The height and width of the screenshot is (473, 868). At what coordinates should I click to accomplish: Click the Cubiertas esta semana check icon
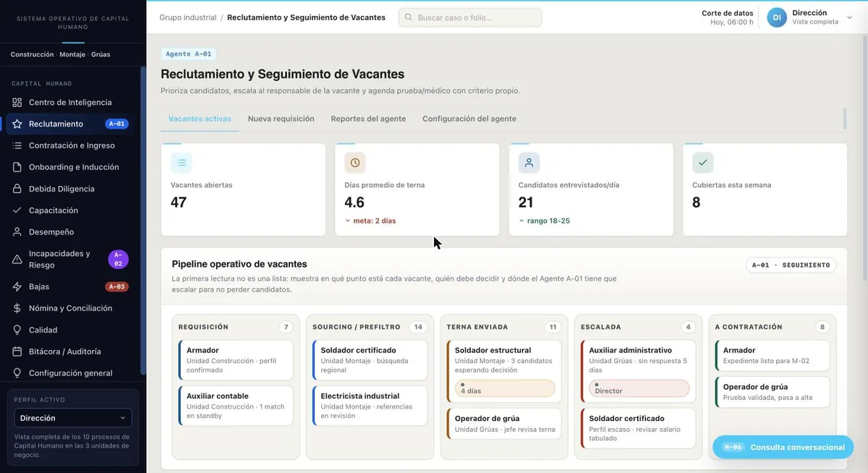coord(703,163)
